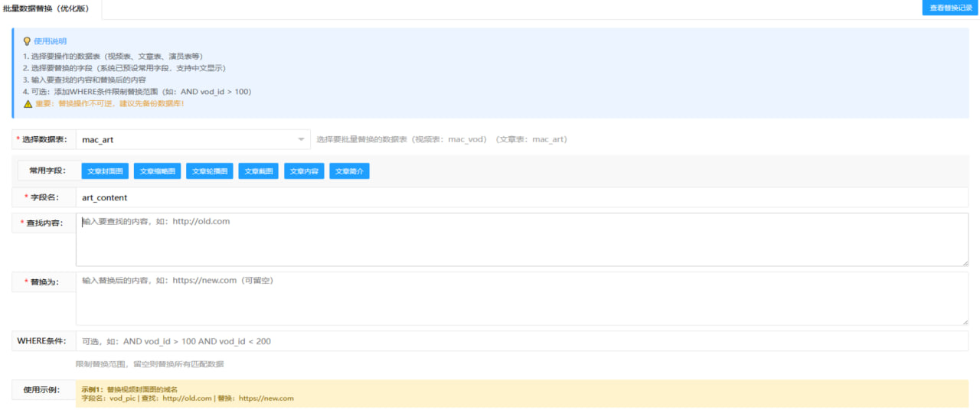Open the 查看替换记录 page
Viewport: 980px width, 413px height.
coord(950,8)
